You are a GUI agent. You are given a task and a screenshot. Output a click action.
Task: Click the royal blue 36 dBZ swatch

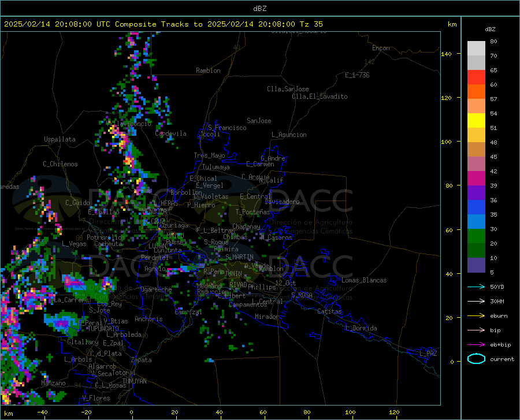476,207
